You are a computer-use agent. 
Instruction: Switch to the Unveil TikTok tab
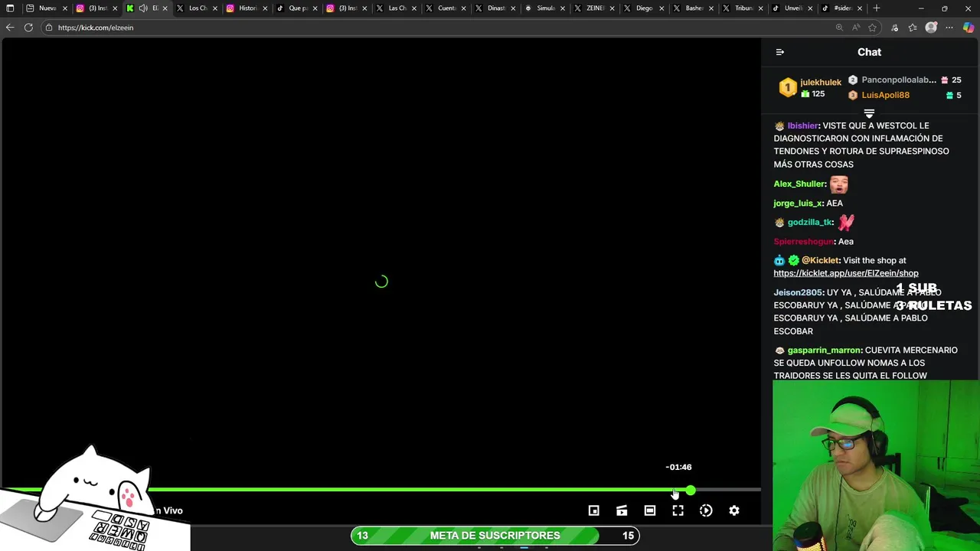coord(794,8)
